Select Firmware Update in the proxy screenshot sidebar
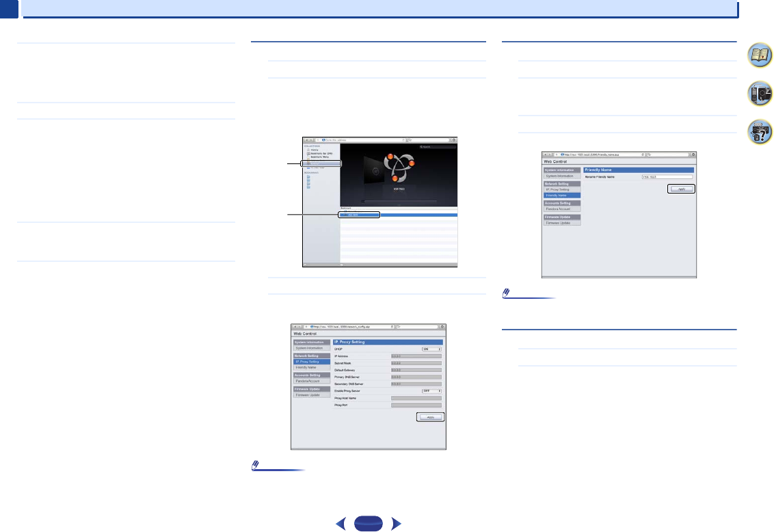 312,395
